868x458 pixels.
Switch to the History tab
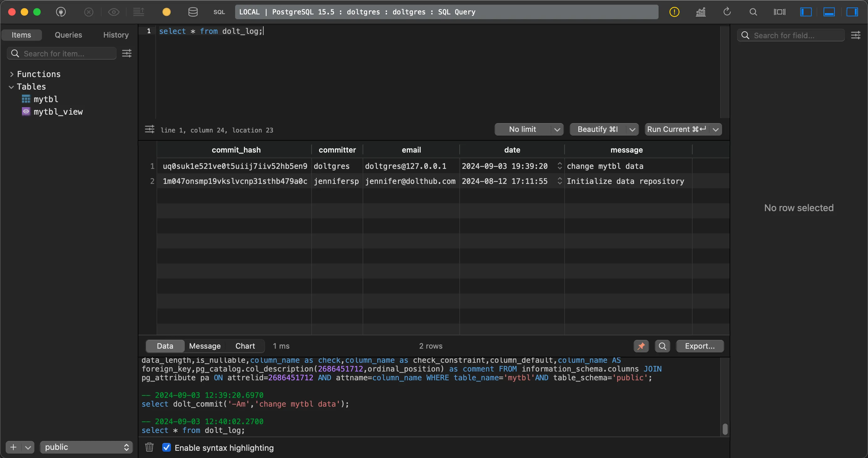click(x=116, y=35)
